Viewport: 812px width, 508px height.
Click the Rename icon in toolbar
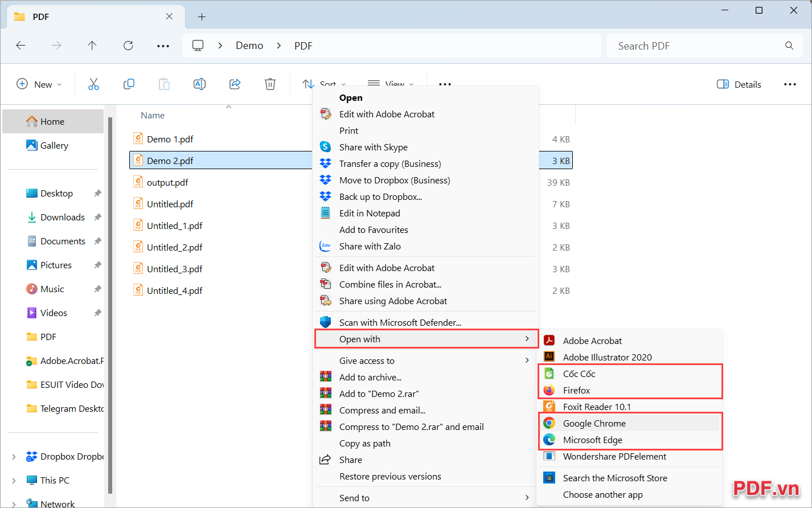click(x=199, y=84)
